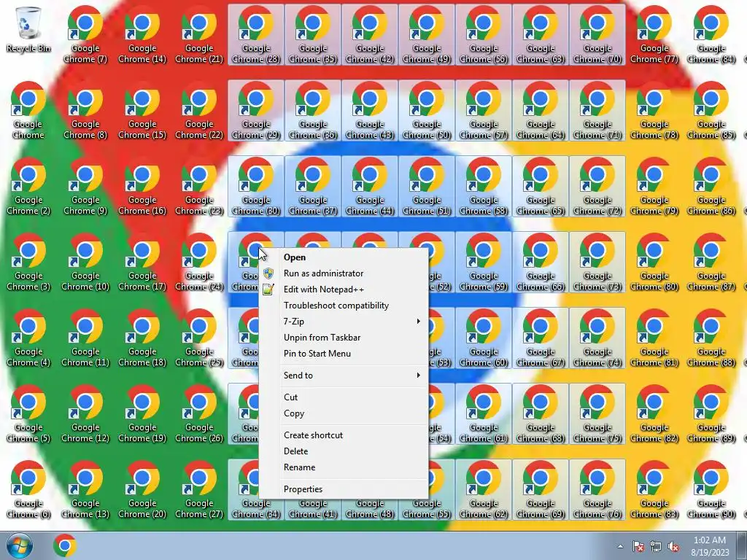Viewport: 747px width, 560px height.
Task: Select the Google Chrome (70) shortcut
Action: (597, 34)
